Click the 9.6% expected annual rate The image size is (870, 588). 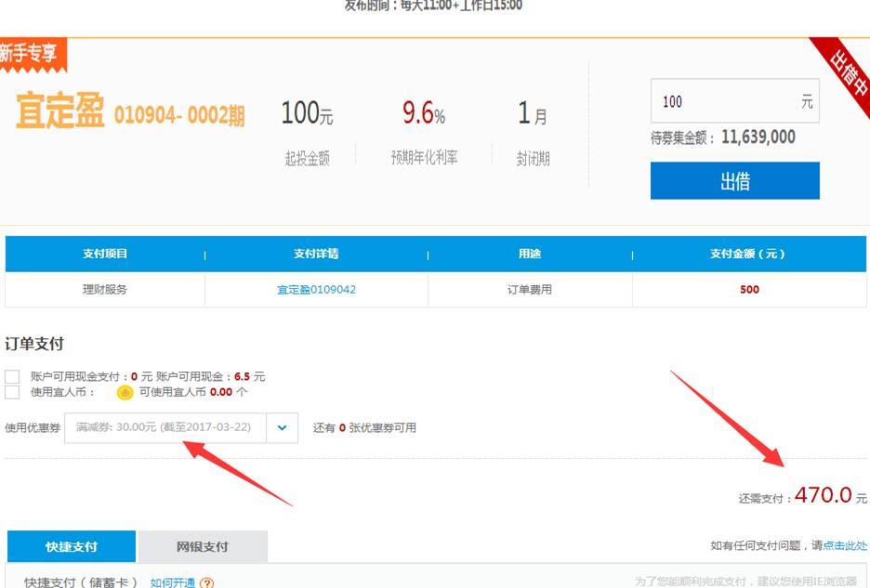tap(424, 113)
